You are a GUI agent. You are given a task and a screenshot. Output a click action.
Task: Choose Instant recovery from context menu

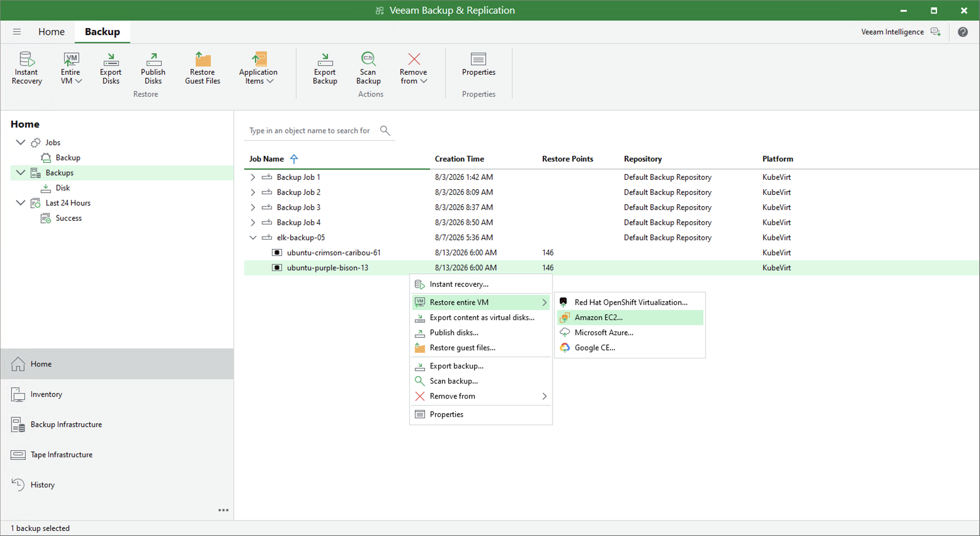point(481,284)
